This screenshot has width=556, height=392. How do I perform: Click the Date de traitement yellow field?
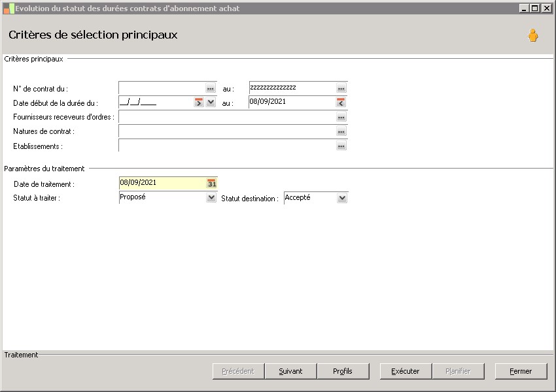(x=163, y=183)
